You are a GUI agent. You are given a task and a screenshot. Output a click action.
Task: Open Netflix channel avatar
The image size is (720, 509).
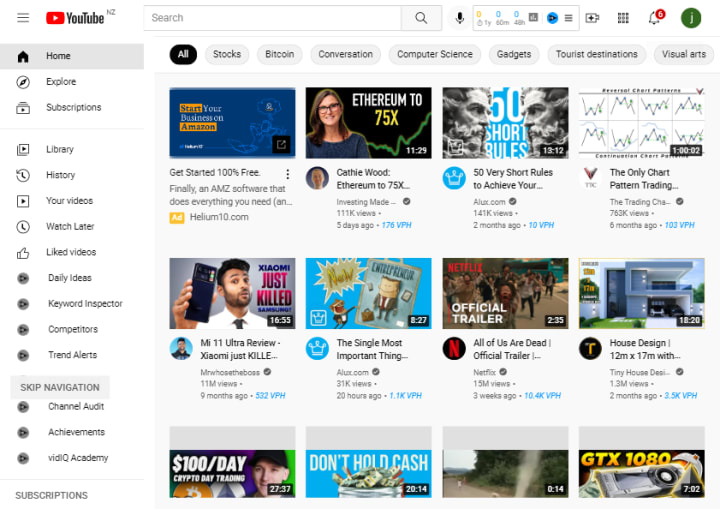click(454, 348)
